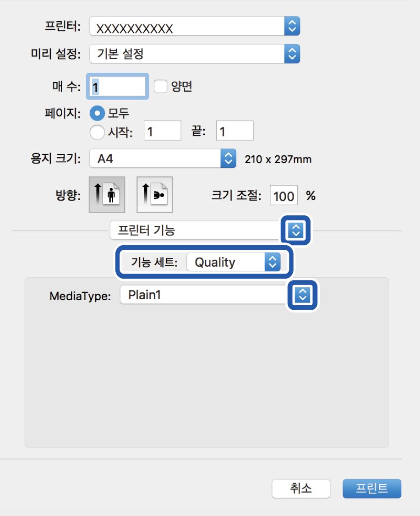The height and width of the screenshot is (516, 420).
Task: Click the MediaType popup arrow icon
Action: (x=302, y=296)
